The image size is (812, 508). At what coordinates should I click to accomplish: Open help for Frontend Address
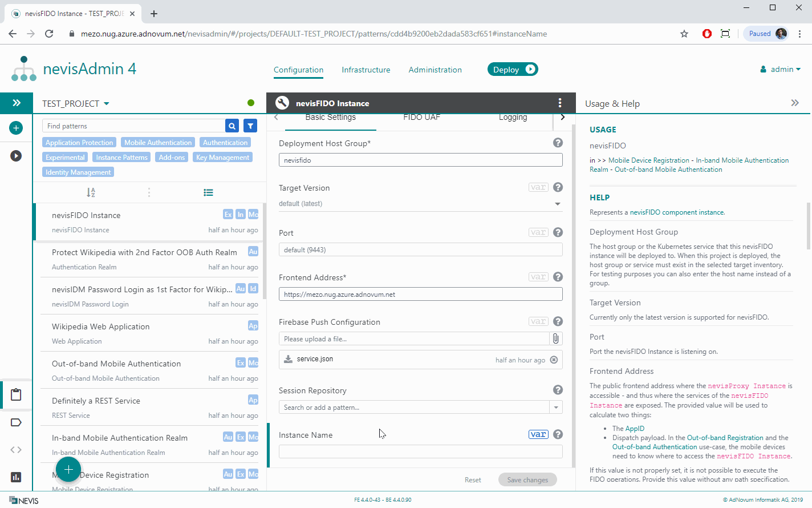point(558,277)
